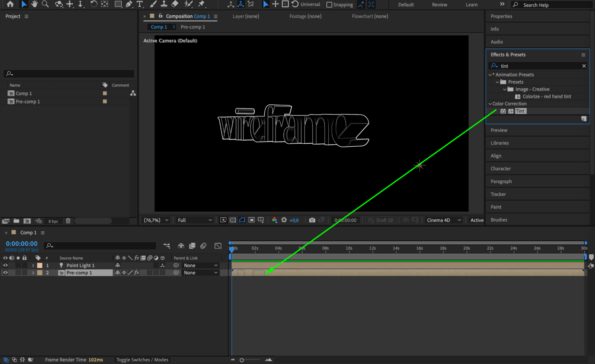Select the Type tool
Image resolution: width=595 pixels, height=364 pixels.
(x=140, y=4)
